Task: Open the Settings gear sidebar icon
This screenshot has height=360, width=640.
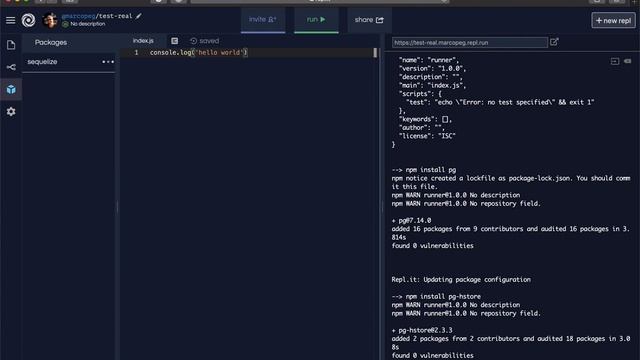Action: coord(11,111)
